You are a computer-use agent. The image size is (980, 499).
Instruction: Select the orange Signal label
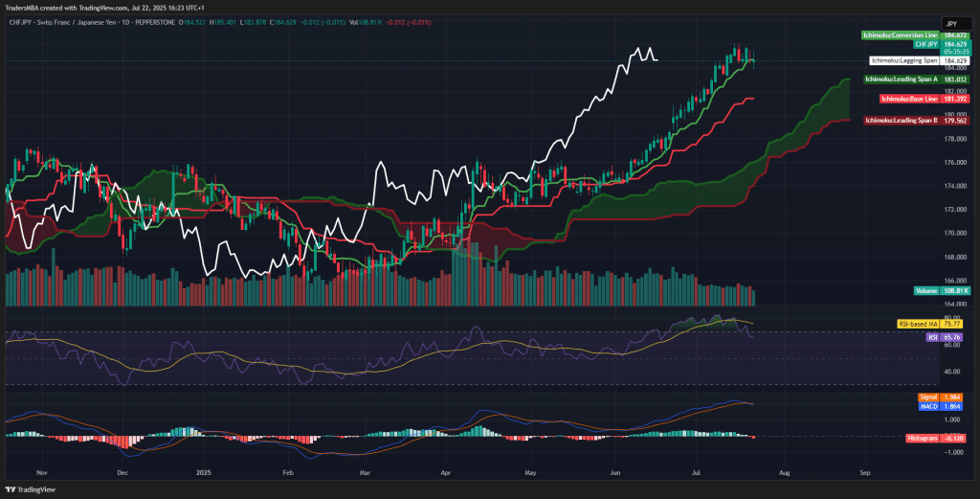[x=927, y=396]
